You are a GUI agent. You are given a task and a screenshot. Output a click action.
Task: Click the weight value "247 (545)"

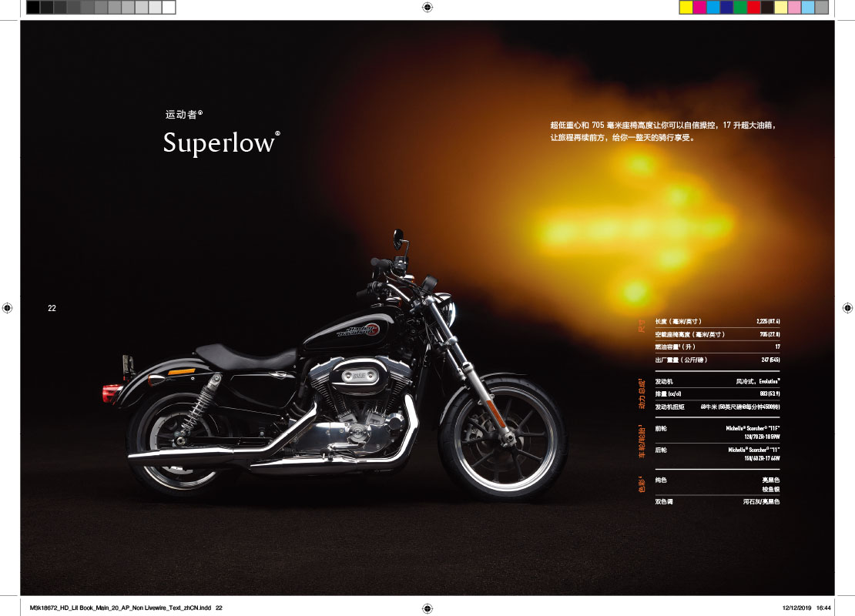pos(770,360)
